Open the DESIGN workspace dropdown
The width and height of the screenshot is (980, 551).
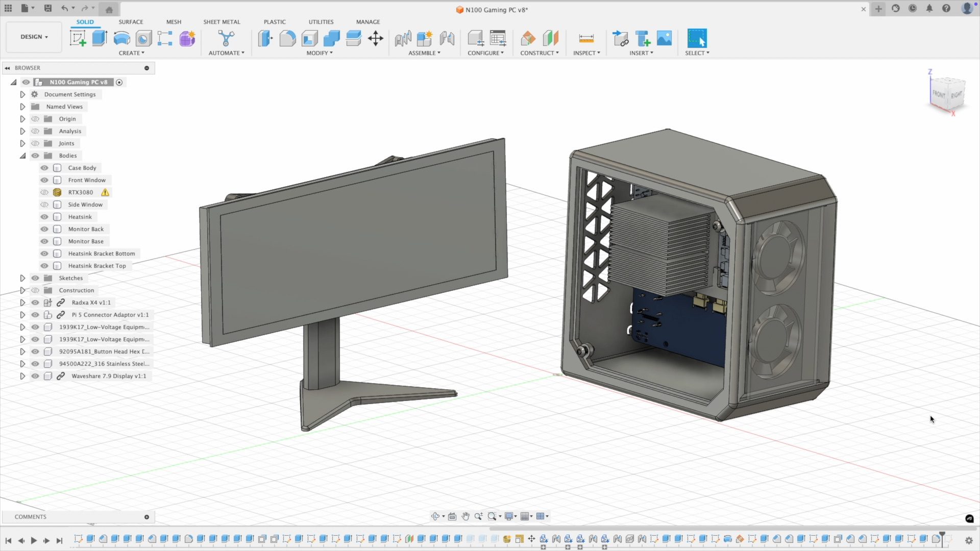click(x=34, y=37)
